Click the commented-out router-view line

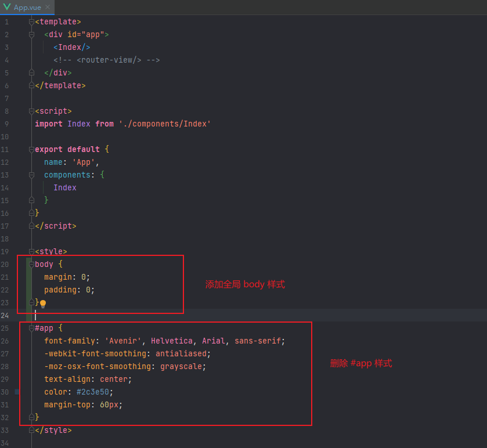pyautogui.click(x=107, y=60)
